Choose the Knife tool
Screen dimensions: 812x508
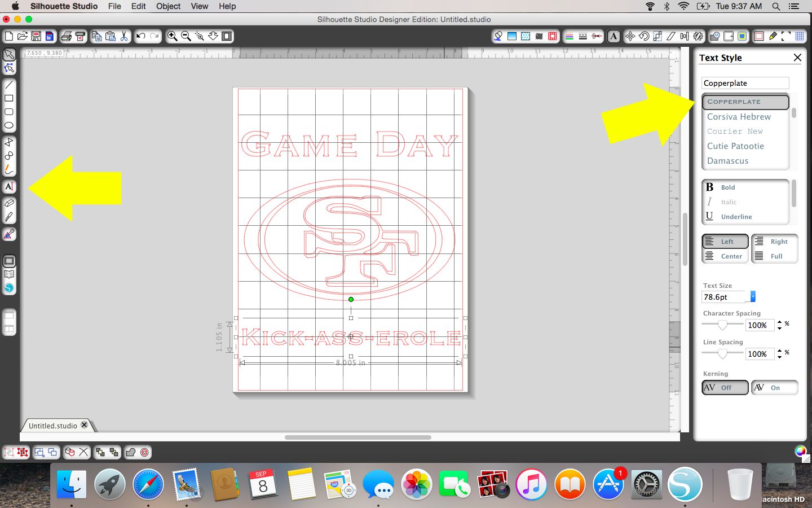coord(9,217)
